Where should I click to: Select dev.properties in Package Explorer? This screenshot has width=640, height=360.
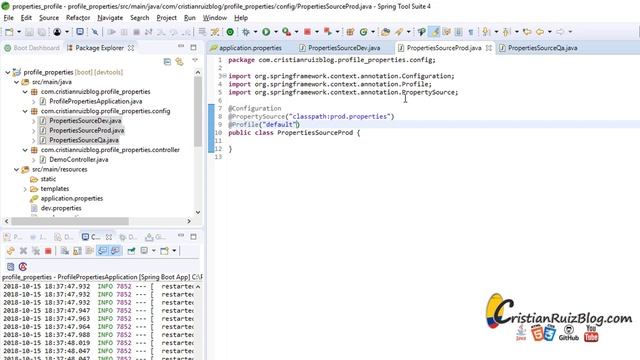click(61, 208)
